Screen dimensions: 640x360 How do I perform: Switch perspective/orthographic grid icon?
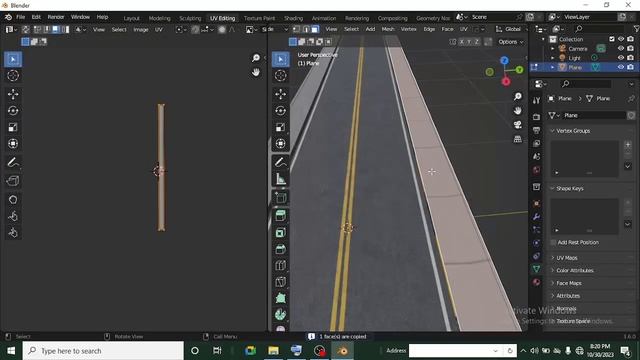518,139
